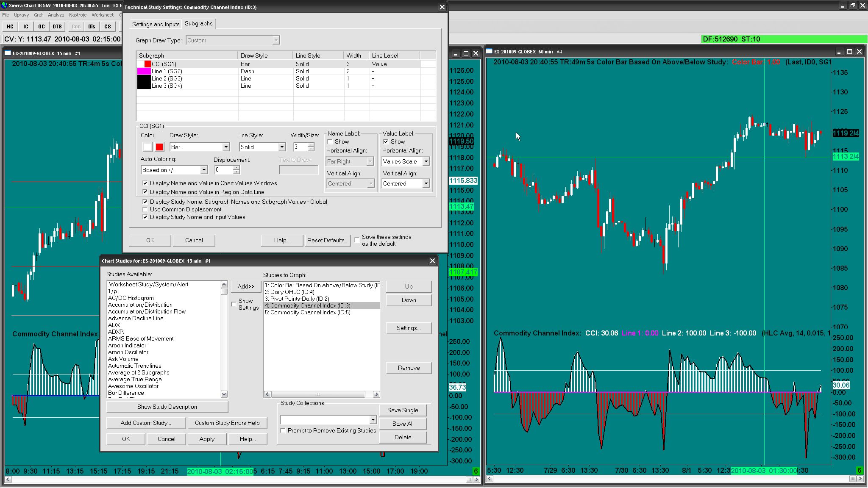Click the Dis toolbar button
Image resolution: width=868 pixels, height=488 pixels.
pos(92,26)
